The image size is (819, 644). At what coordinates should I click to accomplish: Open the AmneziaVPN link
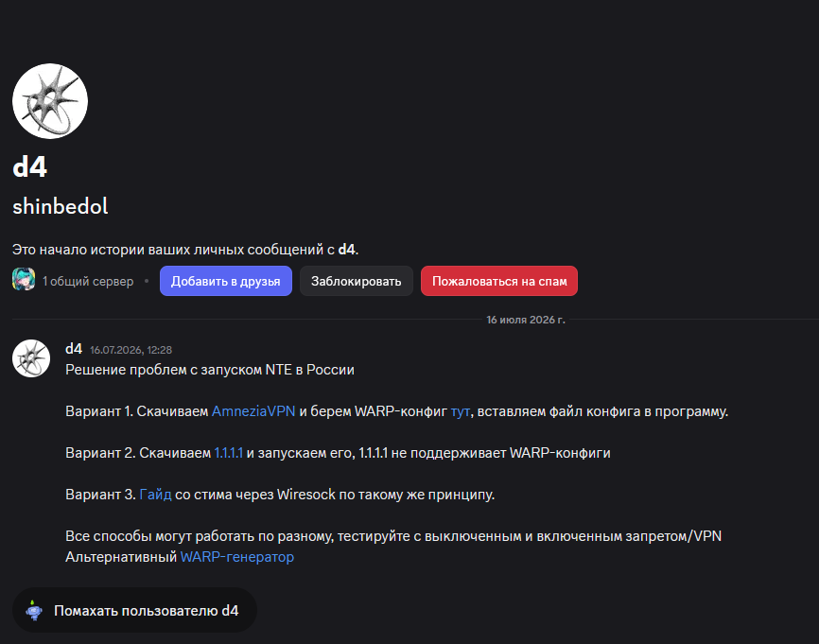[x=253, y=411]
